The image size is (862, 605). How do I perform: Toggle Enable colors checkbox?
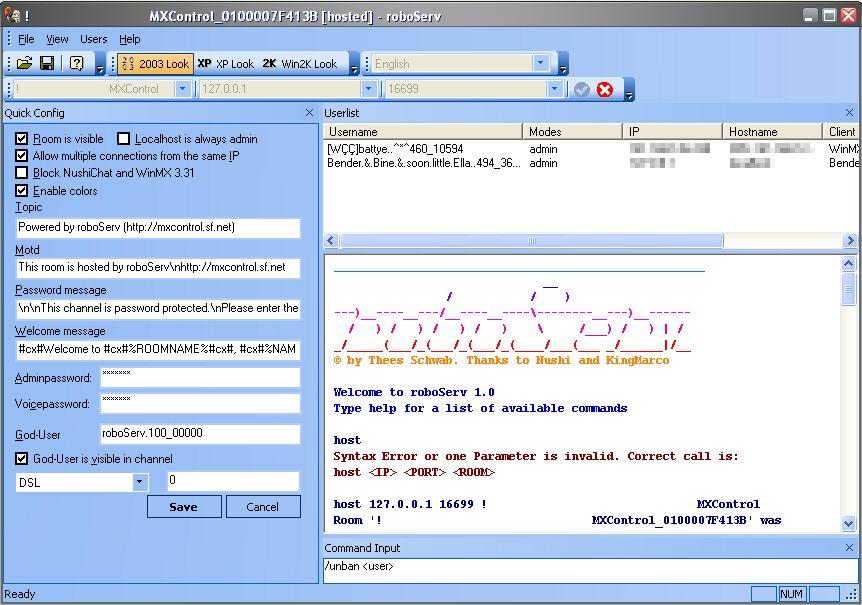coord(21,191)
